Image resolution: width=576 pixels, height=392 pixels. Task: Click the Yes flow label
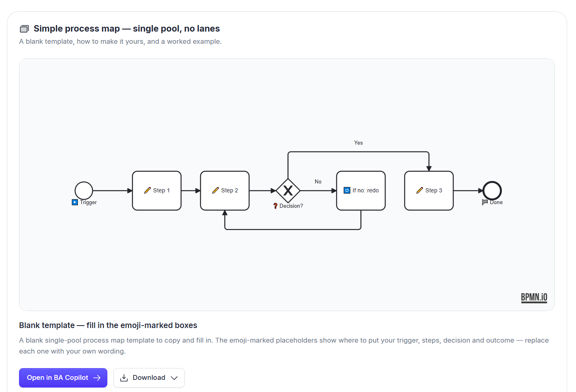358,143
